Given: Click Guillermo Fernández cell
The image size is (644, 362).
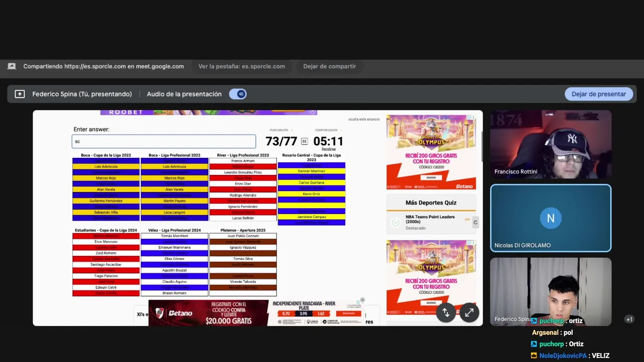Looking at the screenshot, I should [106, 201].
